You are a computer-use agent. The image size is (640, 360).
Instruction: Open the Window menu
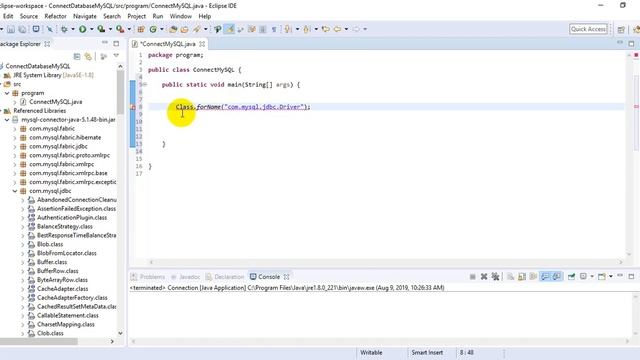click(180, 16)
